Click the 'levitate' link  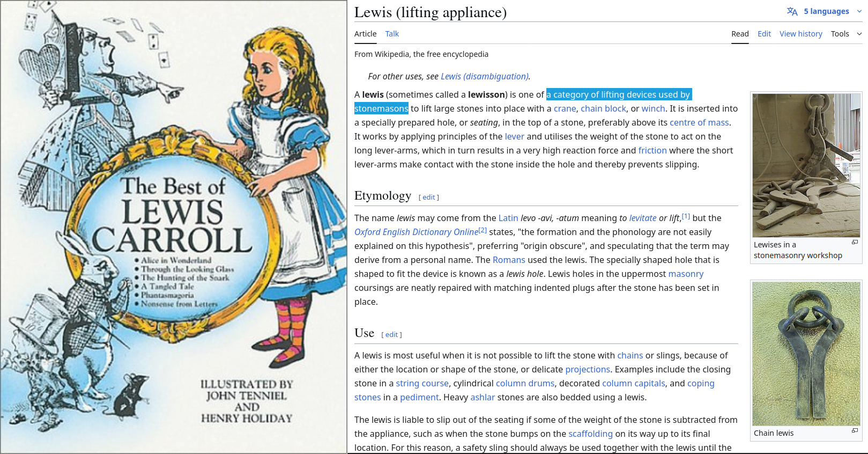[643, 218]
